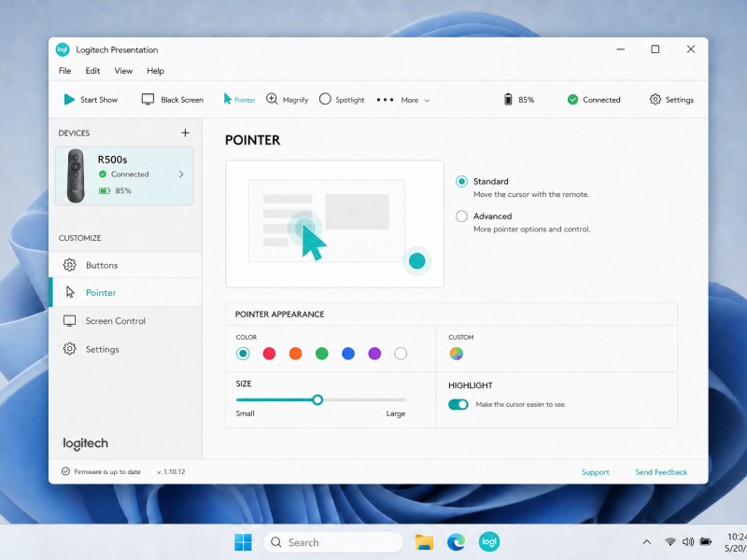Open Settings in the sidebar
Screen dimensions: 747x560
(x=125, y=349)
